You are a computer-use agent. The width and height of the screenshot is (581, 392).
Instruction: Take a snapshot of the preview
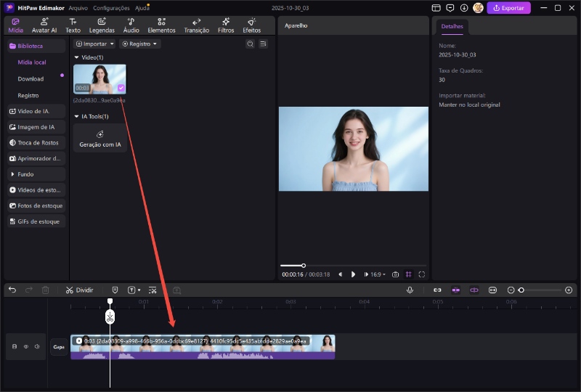point(395,274)
